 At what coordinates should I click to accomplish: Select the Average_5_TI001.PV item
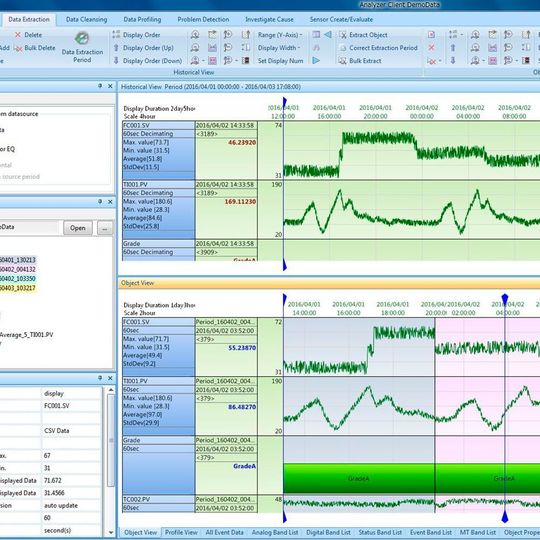coord(27,335)
